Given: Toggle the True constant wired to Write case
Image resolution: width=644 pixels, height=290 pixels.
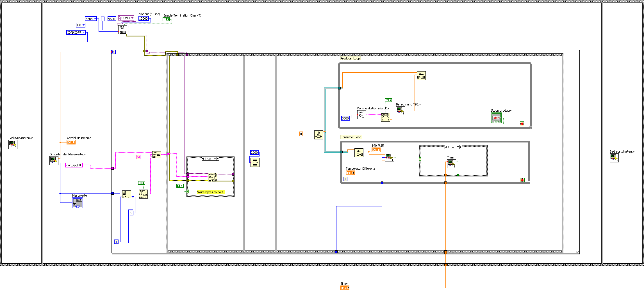Looking at the screenshot, I should click(180, 186).
